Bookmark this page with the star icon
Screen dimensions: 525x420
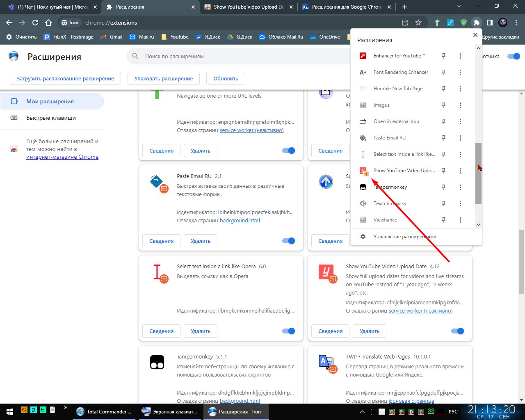click(x=418, y=23)
